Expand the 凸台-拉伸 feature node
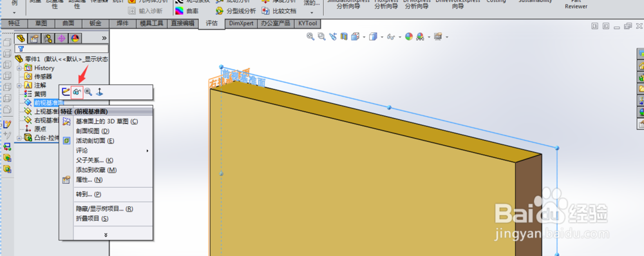Screen dimensions: 644x256 [19, 137]
